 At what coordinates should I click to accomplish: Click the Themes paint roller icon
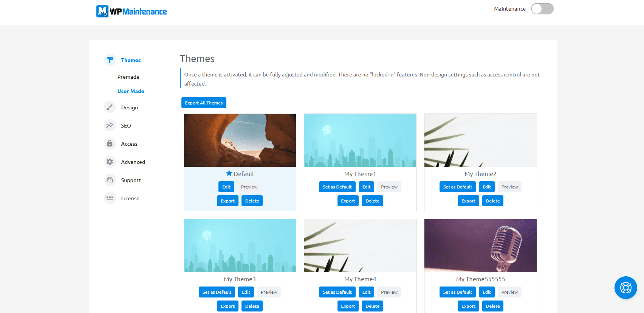[110, 60]
